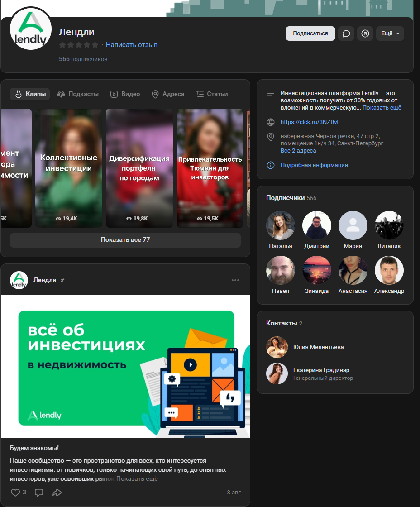Click the Адреса tab pin icon

(x=155, y=94)
